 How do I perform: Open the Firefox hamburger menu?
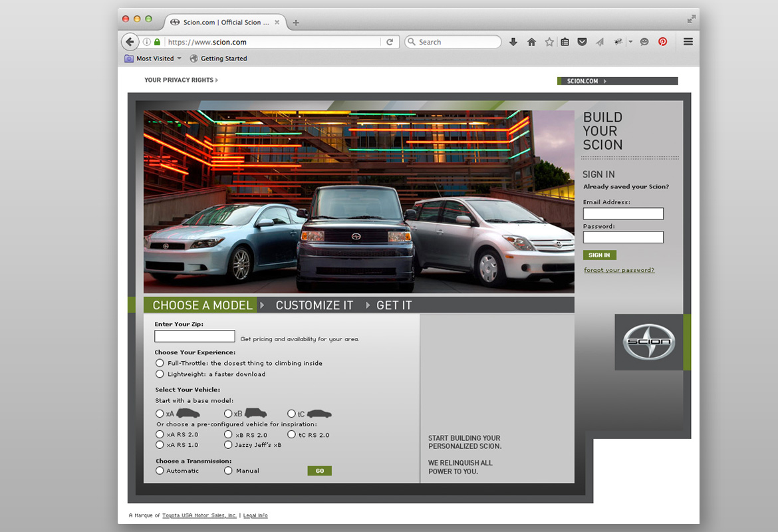(688, 42)
